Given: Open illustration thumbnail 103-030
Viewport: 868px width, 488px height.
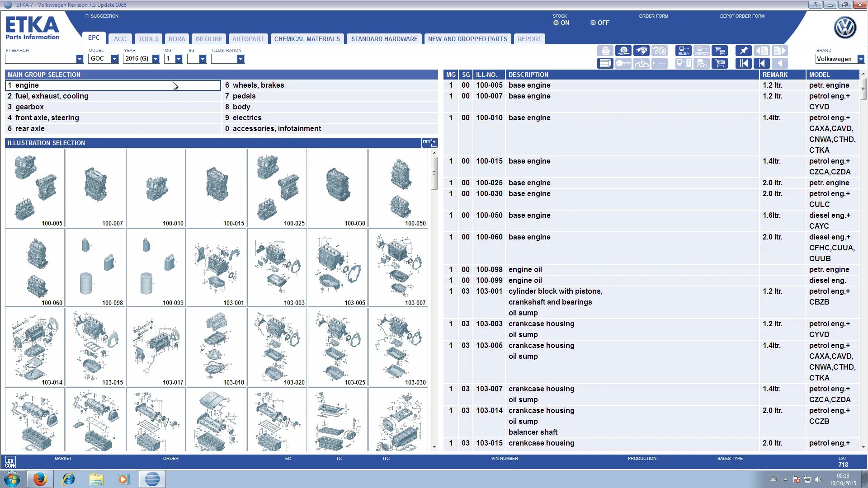Looking at the screenshot, I should (398, 347).
